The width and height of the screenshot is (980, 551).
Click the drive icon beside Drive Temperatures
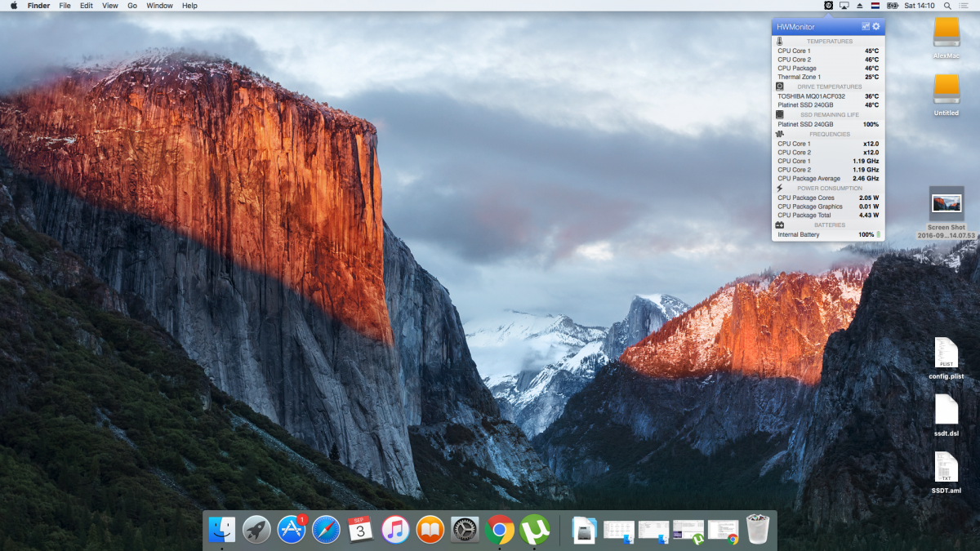point(780,86)
